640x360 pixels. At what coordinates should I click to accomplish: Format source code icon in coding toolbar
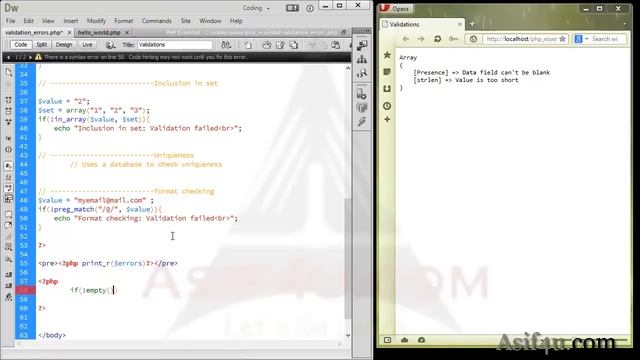[9, 298]
